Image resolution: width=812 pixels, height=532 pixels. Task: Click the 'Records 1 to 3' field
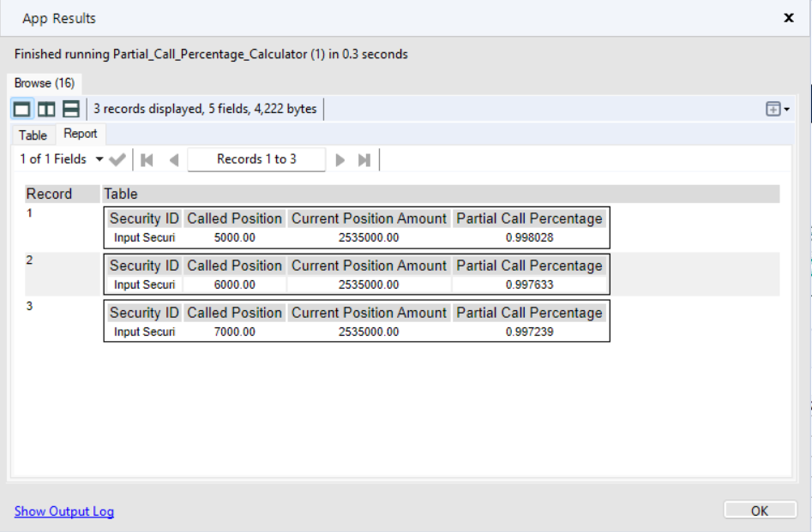click(x=256, y=159)
